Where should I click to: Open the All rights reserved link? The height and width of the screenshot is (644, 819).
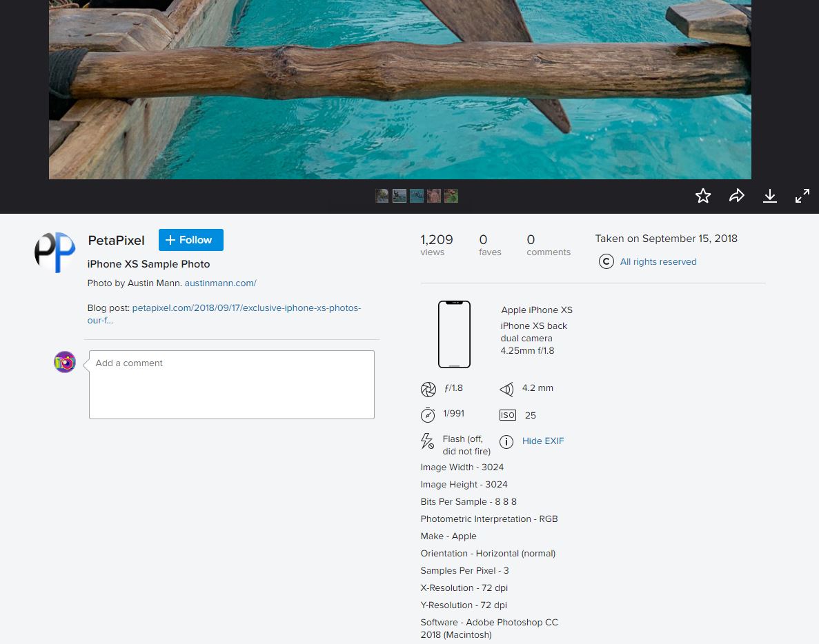[658, 261]
